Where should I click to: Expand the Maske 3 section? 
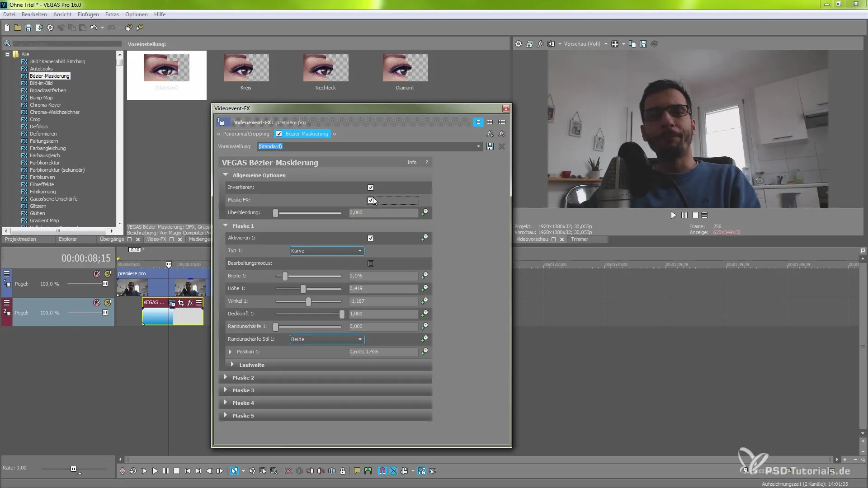click(x=225, y=390)
